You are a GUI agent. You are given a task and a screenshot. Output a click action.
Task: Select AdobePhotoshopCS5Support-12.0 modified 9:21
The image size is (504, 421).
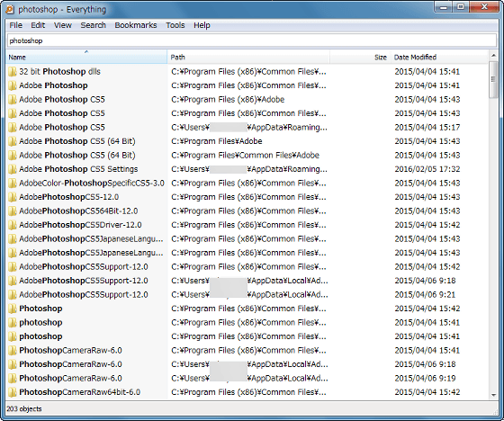(x=84, y=295)
